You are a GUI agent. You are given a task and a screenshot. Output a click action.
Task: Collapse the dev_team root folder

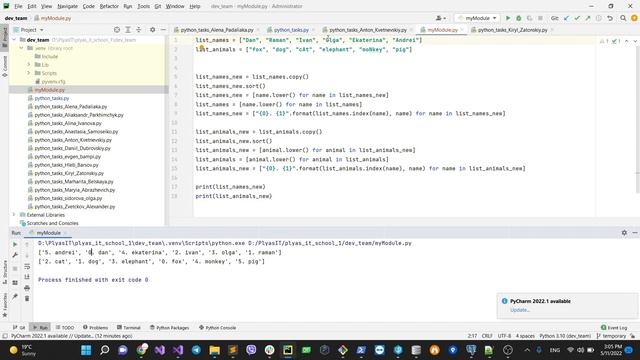[x=15, y=40]
